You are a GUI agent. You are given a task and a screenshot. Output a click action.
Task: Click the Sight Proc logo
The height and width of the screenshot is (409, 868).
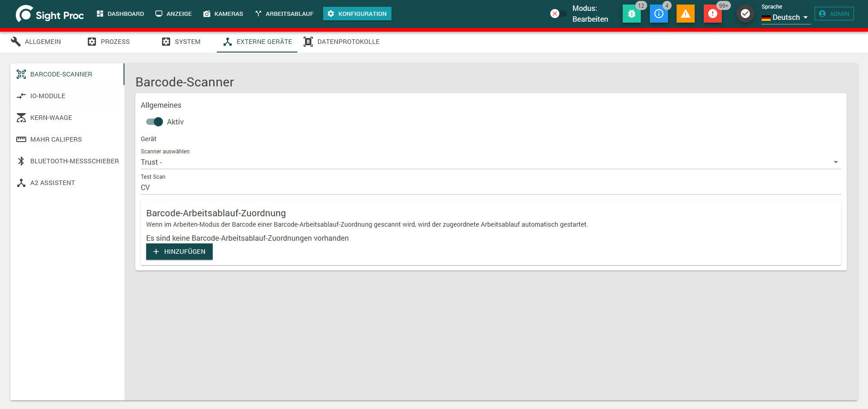coord(50,14)
